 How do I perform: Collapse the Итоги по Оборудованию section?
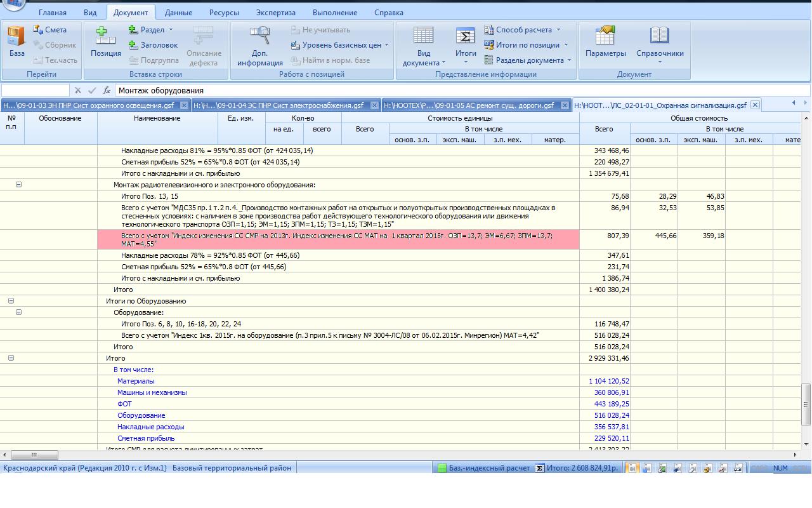(11, 301)
